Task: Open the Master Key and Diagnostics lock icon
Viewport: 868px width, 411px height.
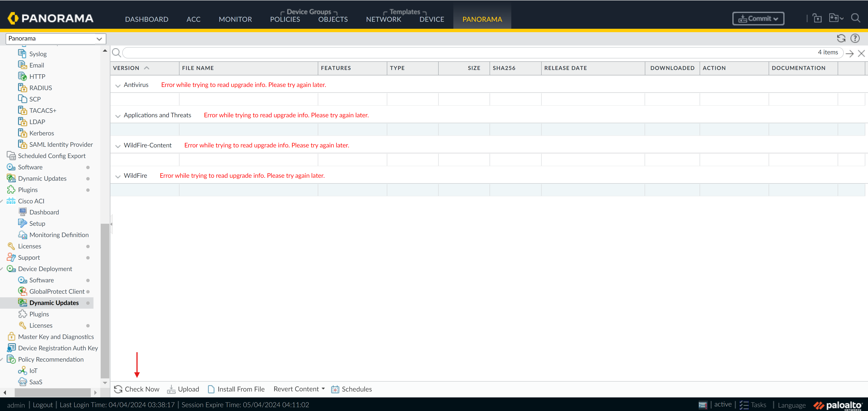Action: click(x=11, y=336)
